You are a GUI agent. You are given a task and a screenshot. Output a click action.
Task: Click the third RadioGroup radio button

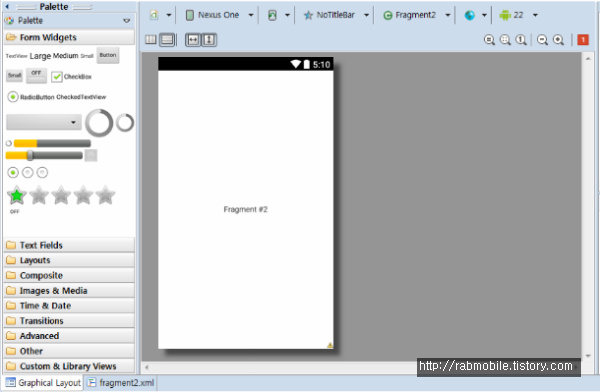click(x=42, y=173)
